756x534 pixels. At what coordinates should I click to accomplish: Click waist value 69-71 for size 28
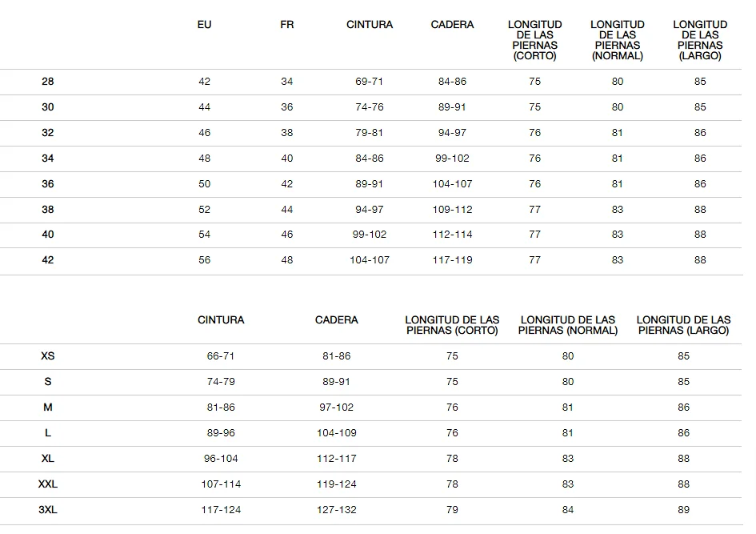pos(370,82)
